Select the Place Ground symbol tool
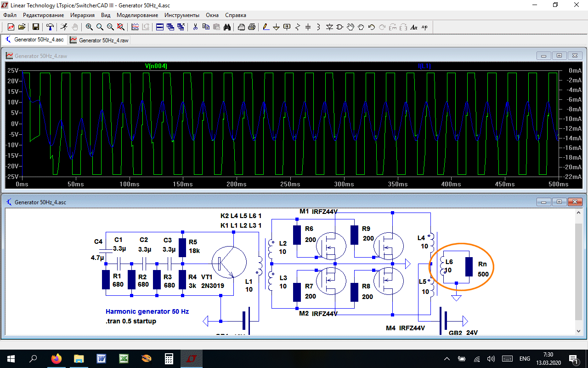 tap(277, 27)
